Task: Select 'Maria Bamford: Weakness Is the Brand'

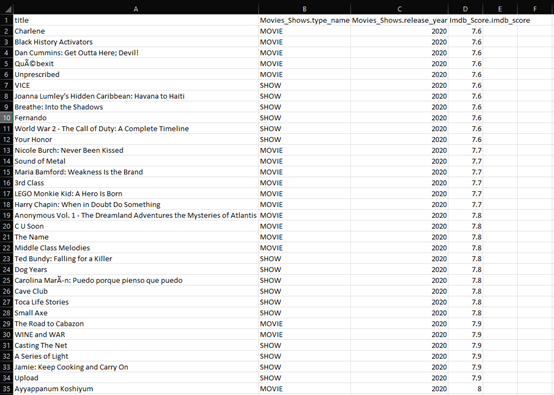Action: [x=136, y=172]
